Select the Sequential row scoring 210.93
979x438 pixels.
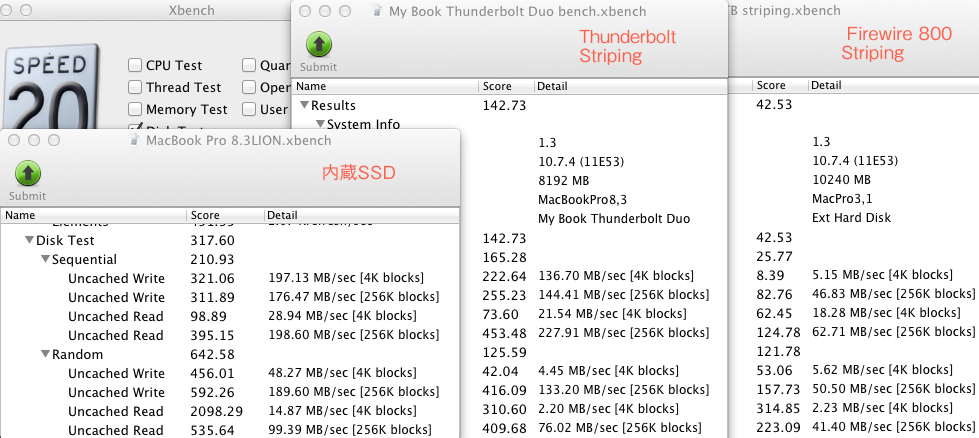[230, 259]
